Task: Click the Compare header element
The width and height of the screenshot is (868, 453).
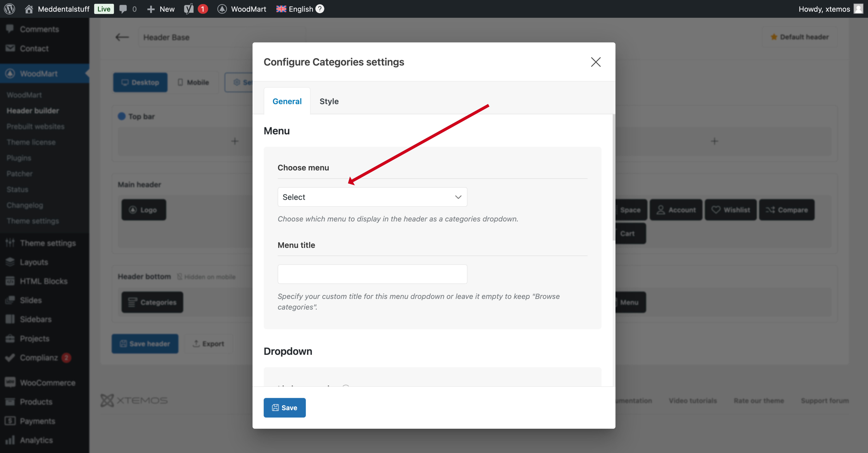Action: [x=787, y=210]
